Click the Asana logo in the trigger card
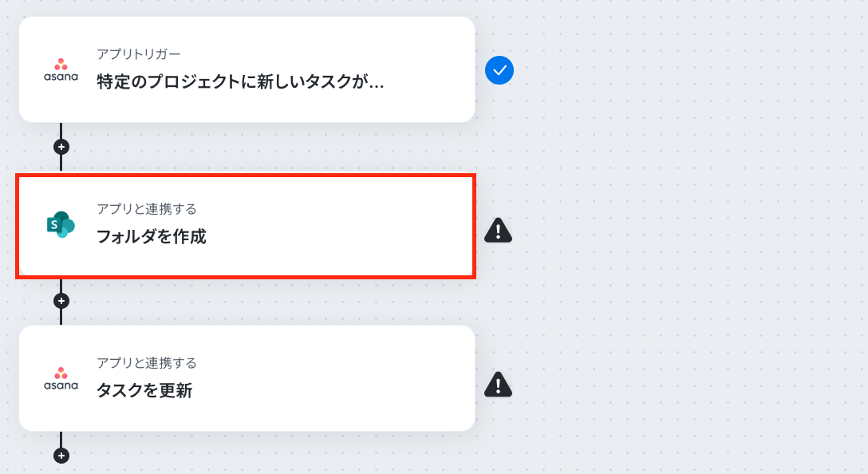 [x=61, y=69]
